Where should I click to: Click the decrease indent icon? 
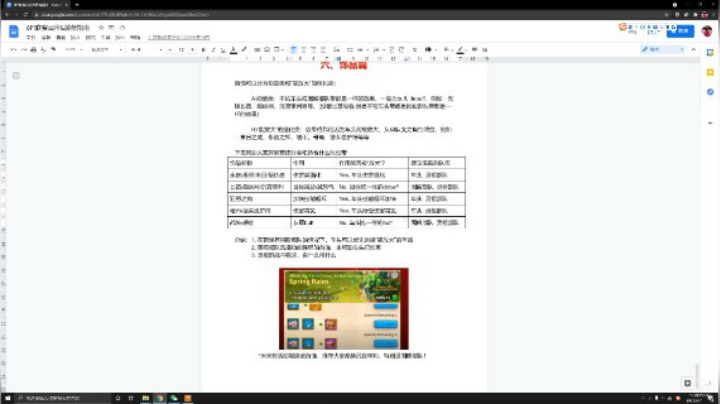[392, 50]
